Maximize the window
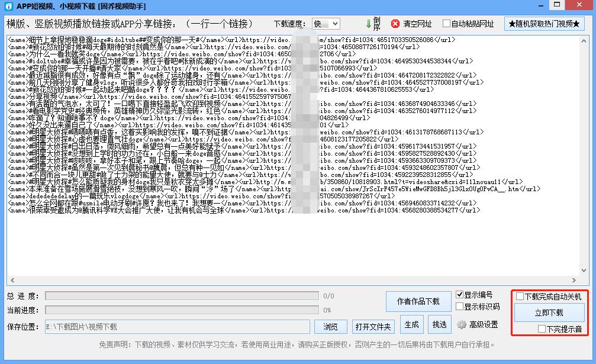The width and height of the screenshot is (596, 364). [x=557, y=5]
